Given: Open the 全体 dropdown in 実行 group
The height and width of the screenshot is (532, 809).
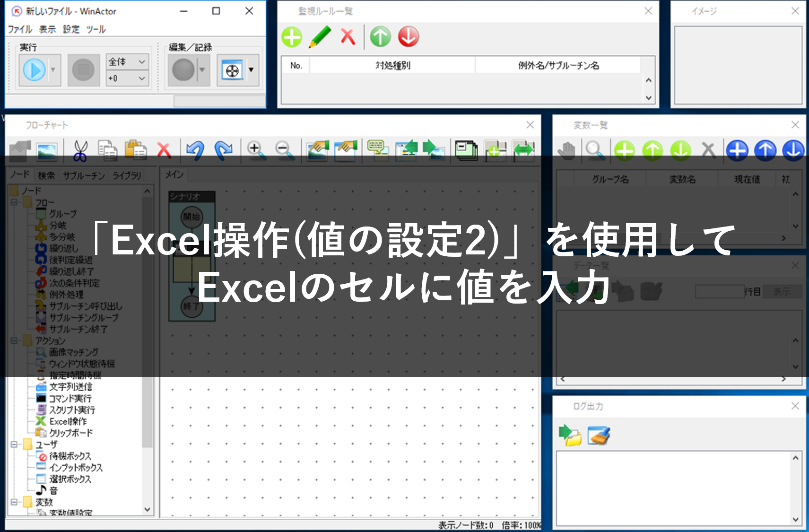Looking at the screenshot, I should click(127, 62).
